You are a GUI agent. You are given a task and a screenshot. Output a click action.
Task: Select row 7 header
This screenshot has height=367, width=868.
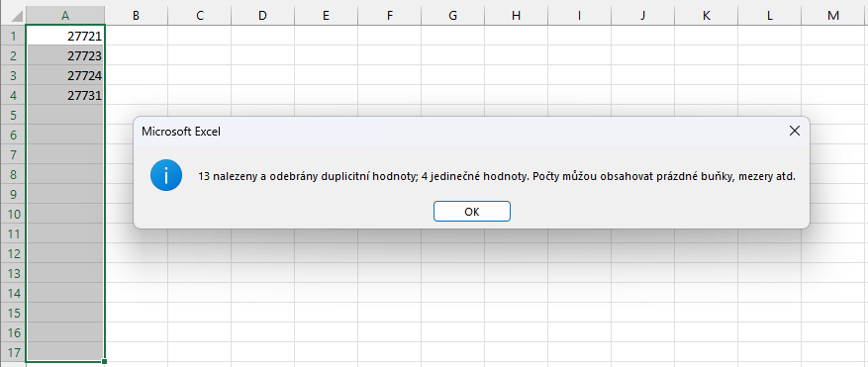[x=13, y=154]
